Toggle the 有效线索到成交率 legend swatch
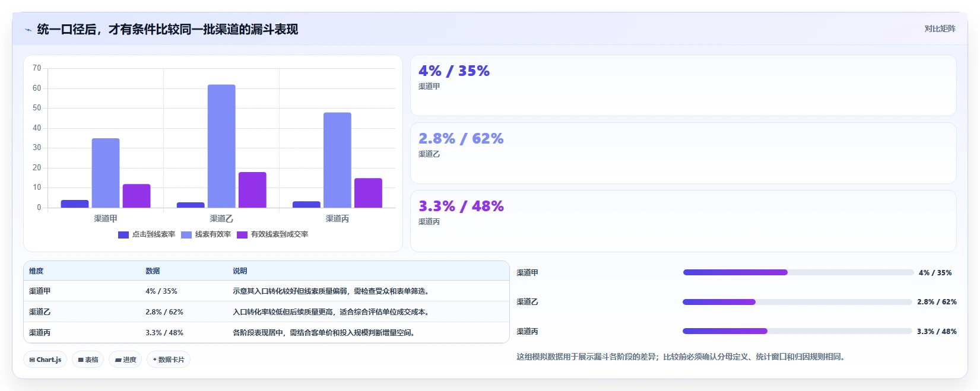This screenshot has height=391, width=980. click(242, 235)
